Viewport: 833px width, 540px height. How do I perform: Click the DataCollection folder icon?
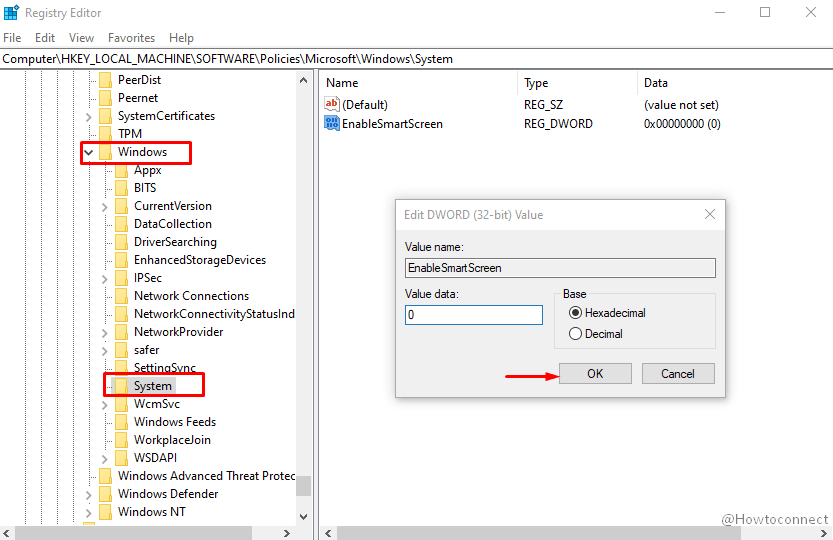click(x=122, y=224)
